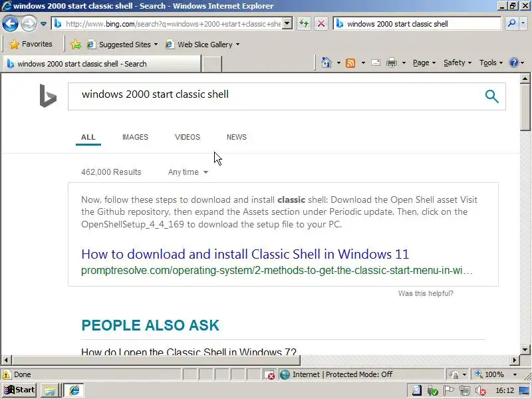Viewport: 532px width, 399px height.
Task: Click the Refresh page icon
Action: (304, 24)
